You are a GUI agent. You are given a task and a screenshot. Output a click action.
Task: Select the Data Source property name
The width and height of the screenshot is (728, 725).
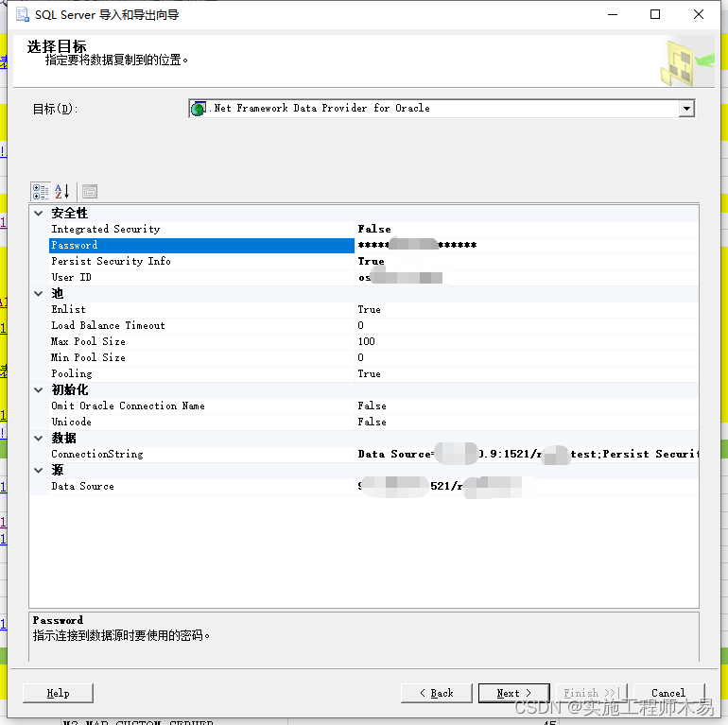click(x=201, y=486)
